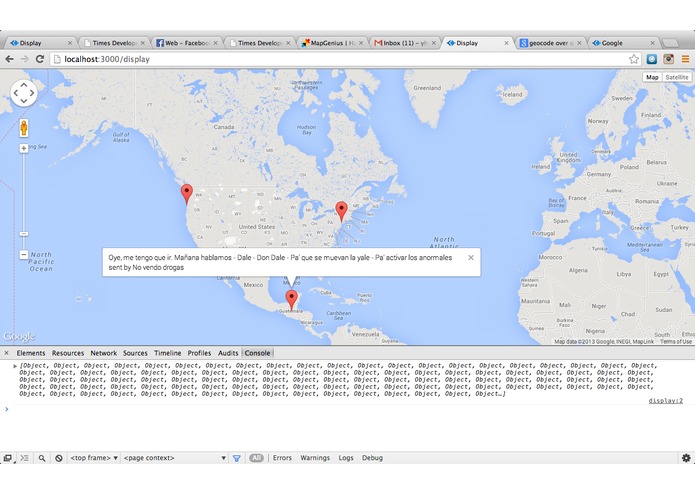Switch map to Map view
Viewport: 695px width, 494px height.
click(652, 77)
